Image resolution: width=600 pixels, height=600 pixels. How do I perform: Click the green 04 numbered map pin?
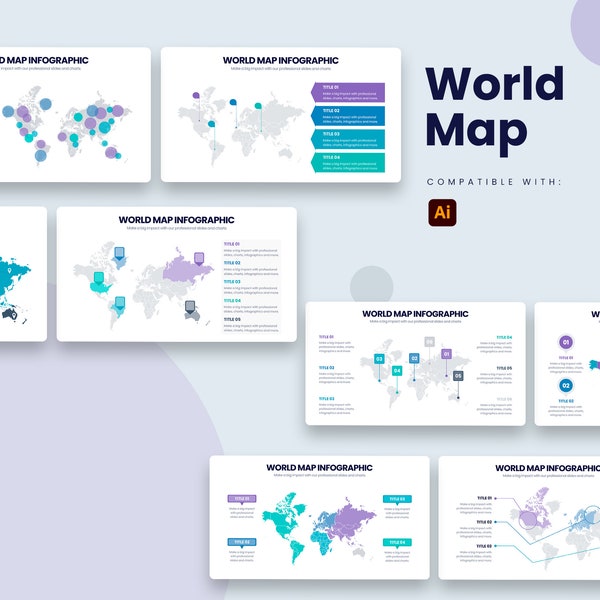[397, 370]
